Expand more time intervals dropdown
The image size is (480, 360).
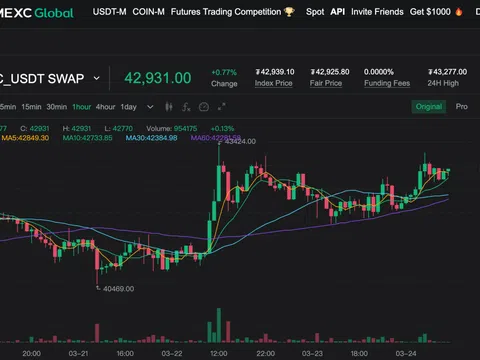(150, 107)
